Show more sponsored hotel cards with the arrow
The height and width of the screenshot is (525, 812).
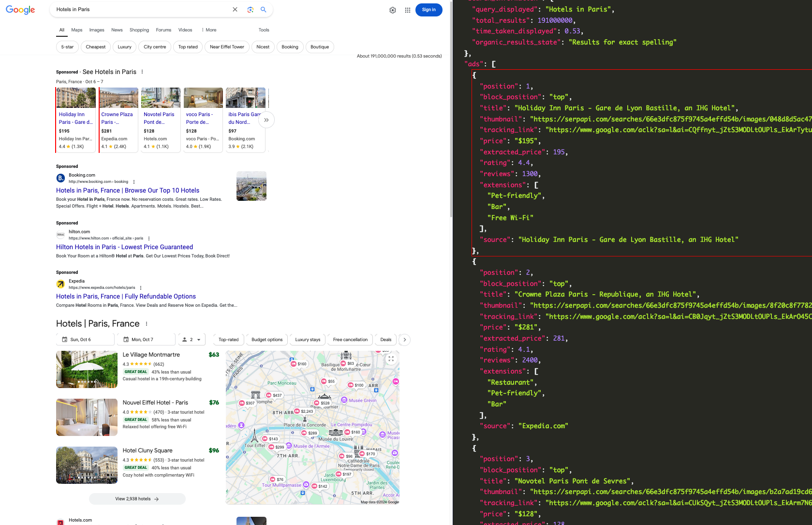[266, 120]
